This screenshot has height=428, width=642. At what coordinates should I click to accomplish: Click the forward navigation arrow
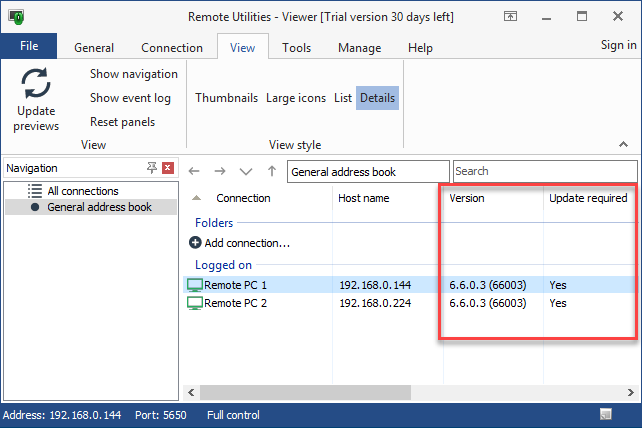(x=220, y=172)
